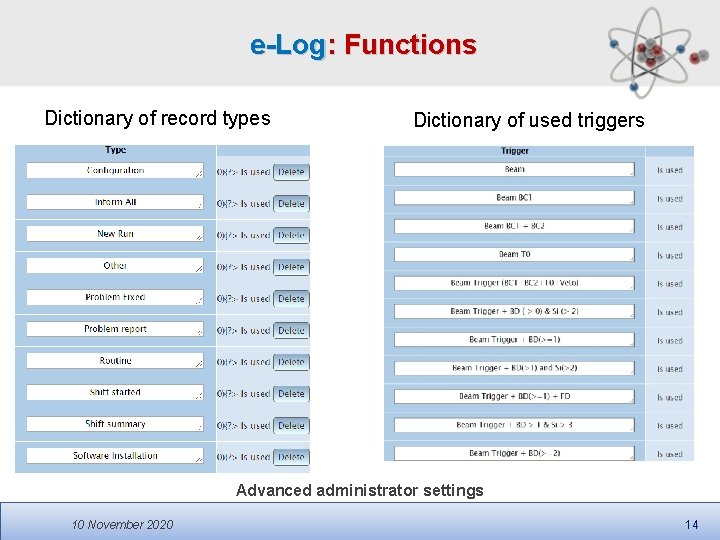Edit the Beam T0 trigger field
Viewport: 720px width, 540px height.
[514, 254]
